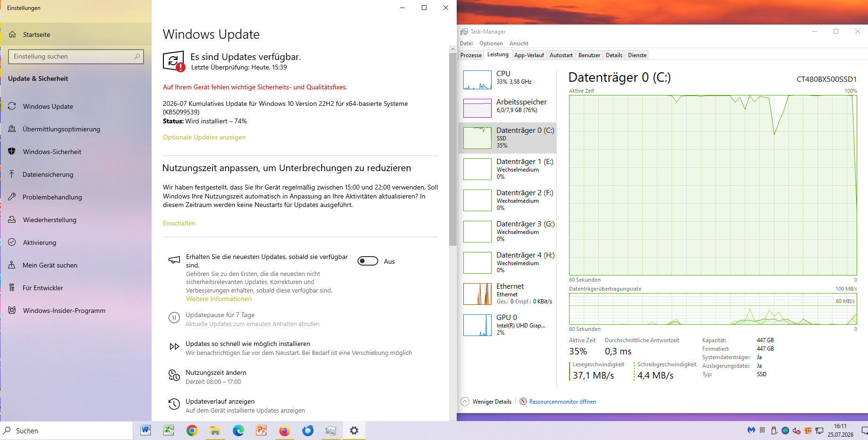Viewport: 868px width, 440px height.
Task: Click Lesegeschwindigkeit value 37,1 MB/s
Action: point(593,376)
